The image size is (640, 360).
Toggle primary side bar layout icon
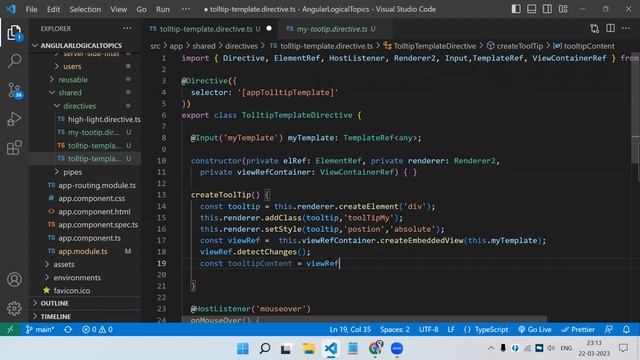[x=516, y=9]
